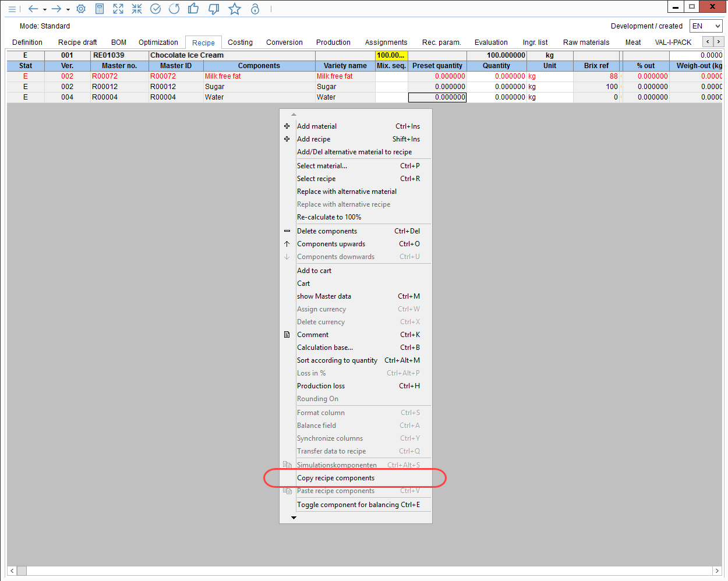
Task: Select Delete components menu entry
Action: [356, 231]
